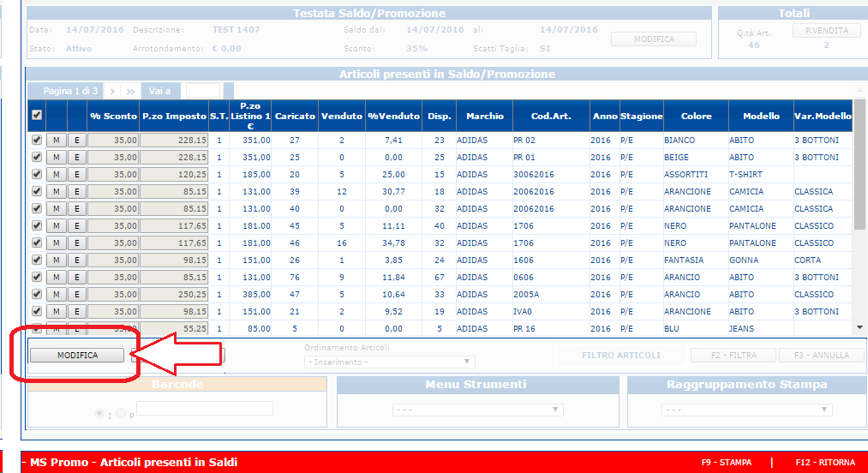Click the E button for article 2005A
The image size is (868, 473).
pyautogui.click(x=77, y=294)
